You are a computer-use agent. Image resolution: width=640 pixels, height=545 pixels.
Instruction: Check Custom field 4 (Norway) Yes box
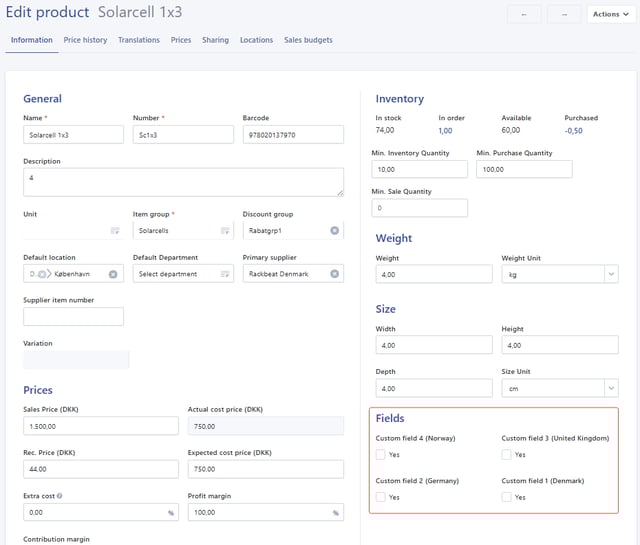(x=381, y=454)
